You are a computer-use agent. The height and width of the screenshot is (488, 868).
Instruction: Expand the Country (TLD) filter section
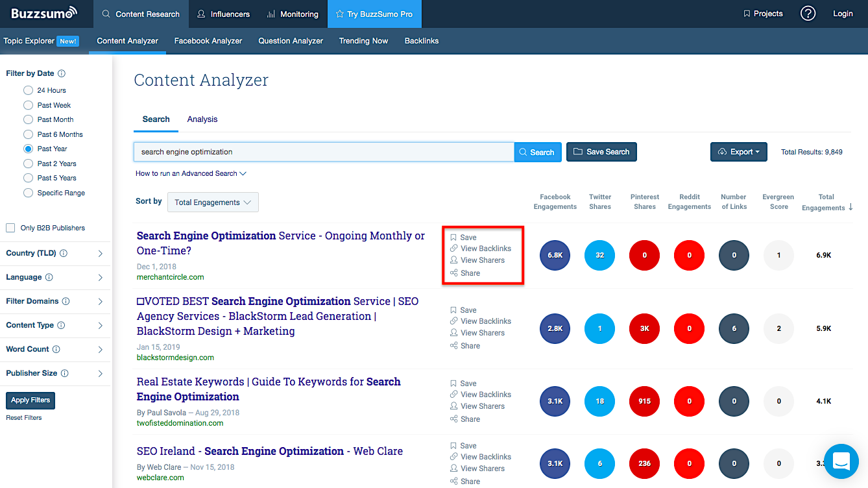pyautogui.click(x=56, y=253)
